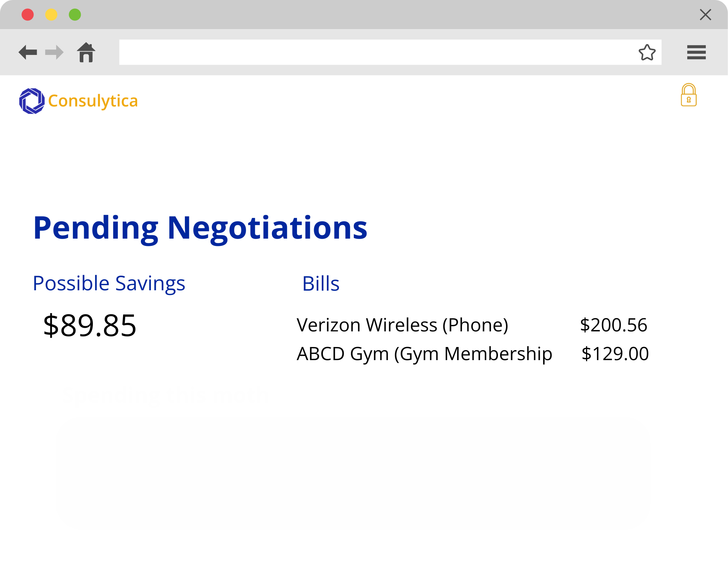
Task: Click the green window control dot
Action: pyautogui.click(x=75, y=15)
